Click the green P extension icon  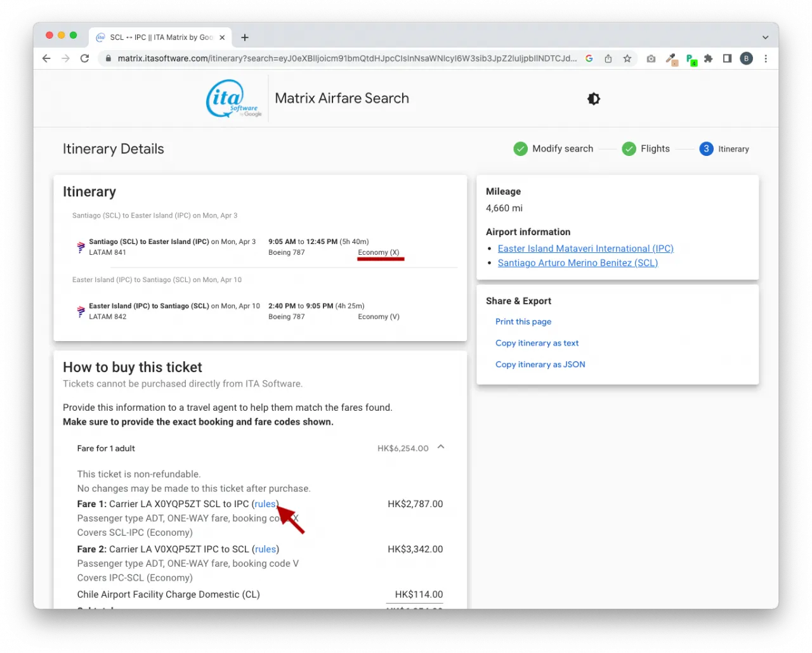click(x=691, y=60)
